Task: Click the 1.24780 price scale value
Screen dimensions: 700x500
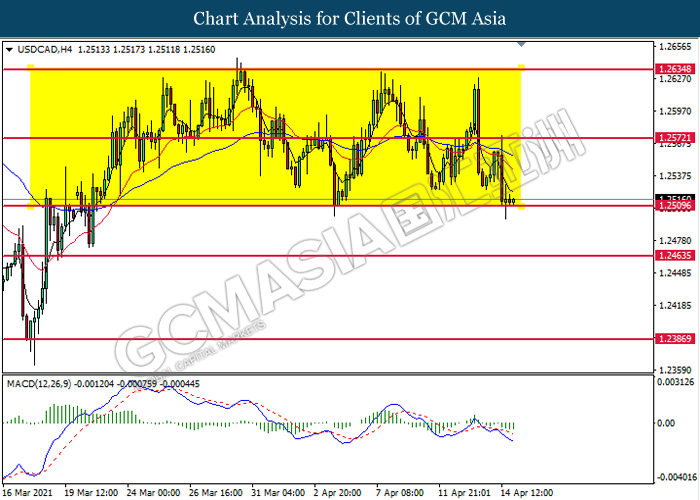Action: point(675,241)
